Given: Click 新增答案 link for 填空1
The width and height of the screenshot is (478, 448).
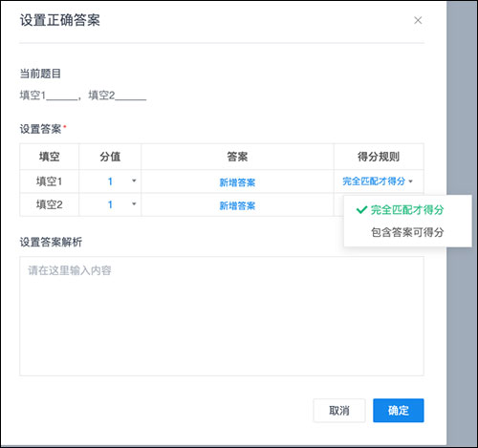Looking at the screenshot, I should pos(237,182).
